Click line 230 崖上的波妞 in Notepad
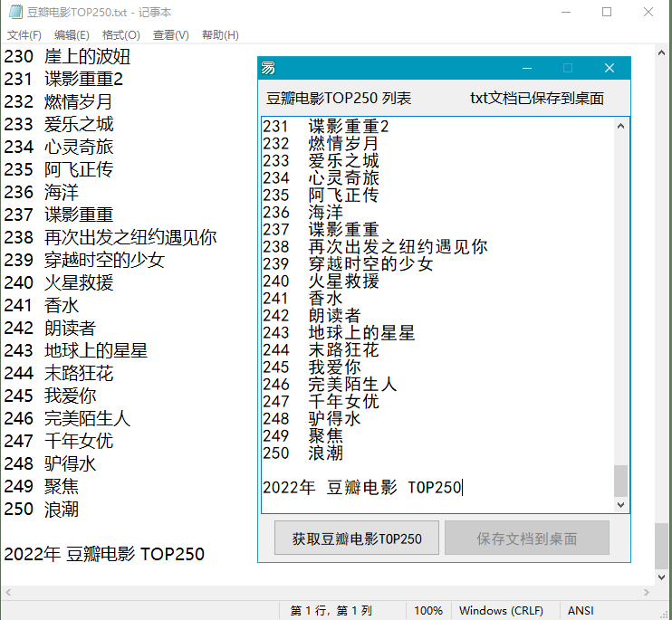The image size is (672, 620). pyautogui.click(x=67, y=56)
